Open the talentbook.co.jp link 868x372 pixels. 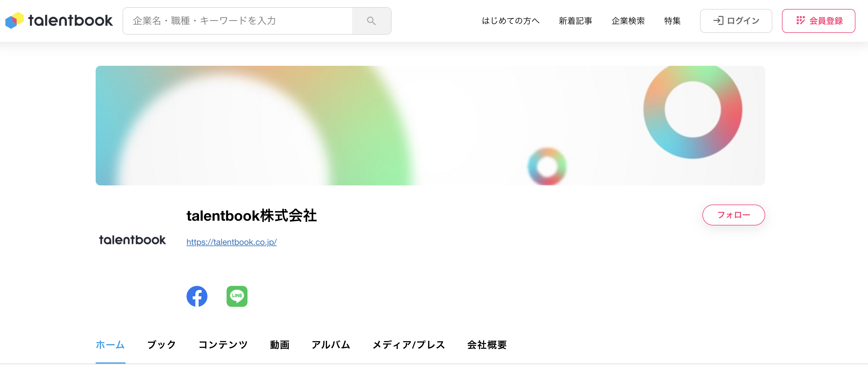click(x=231, y=242)
